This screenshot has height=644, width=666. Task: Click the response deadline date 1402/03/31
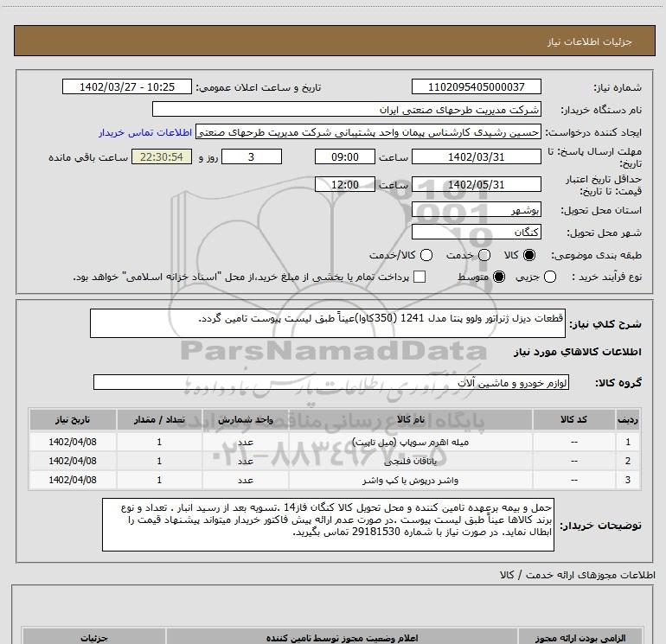tap(476, 156)
